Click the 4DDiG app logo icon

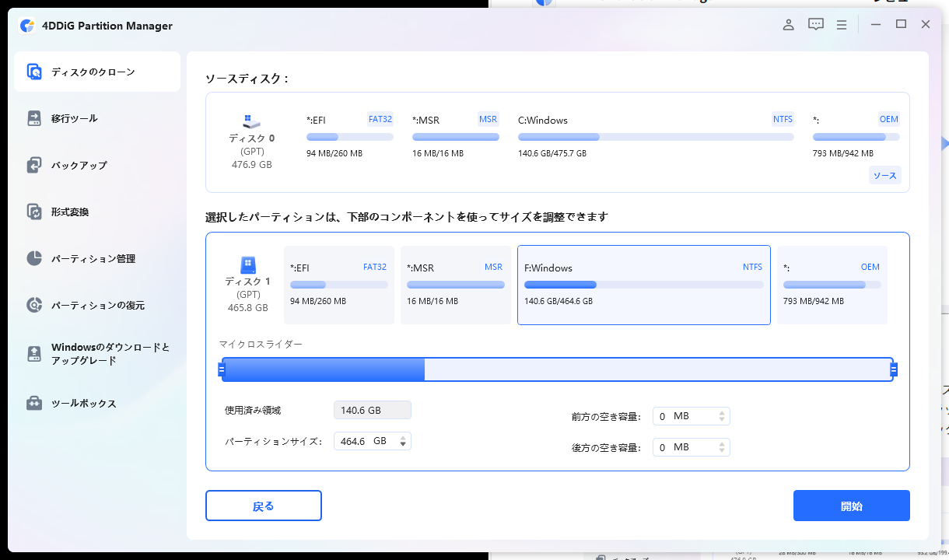[x=26, y=26]
